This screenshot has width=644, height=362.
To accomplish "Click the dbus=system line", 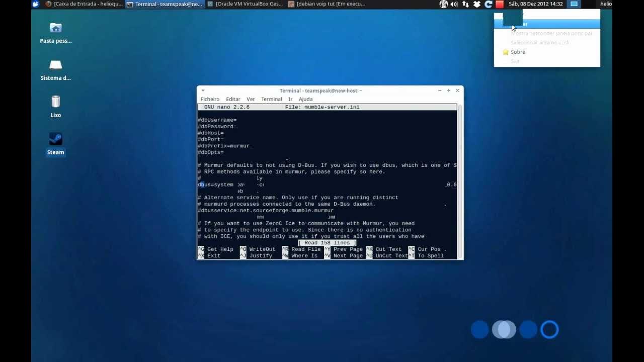I will [216, 185].
